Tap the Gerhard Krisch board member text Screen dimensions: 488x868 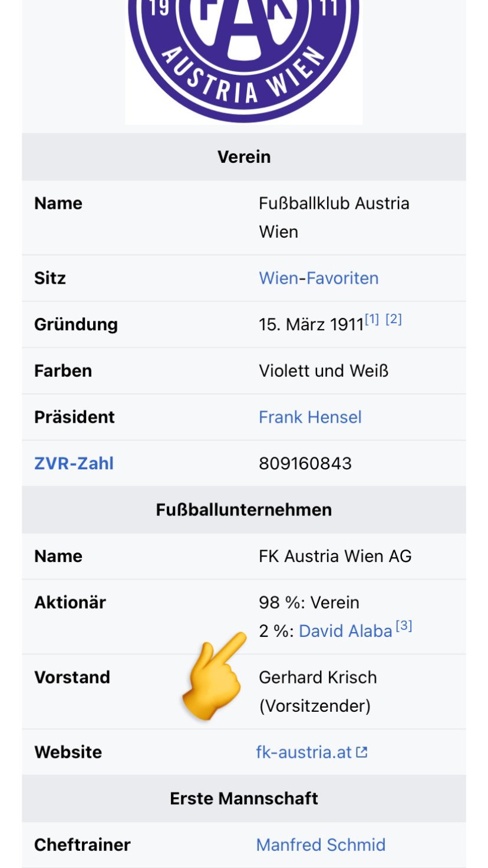(x=318, y=678)
